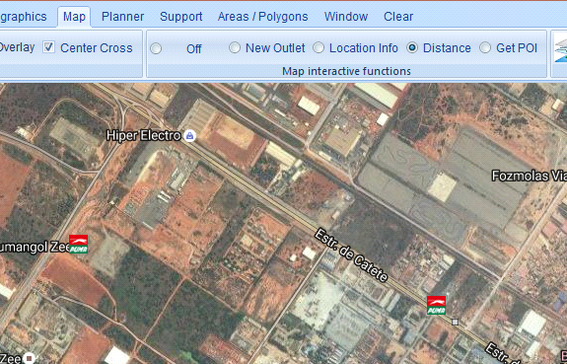Toggle the Center Cross checkbox
Screen dimensions: 567x364
pos(48,47)
